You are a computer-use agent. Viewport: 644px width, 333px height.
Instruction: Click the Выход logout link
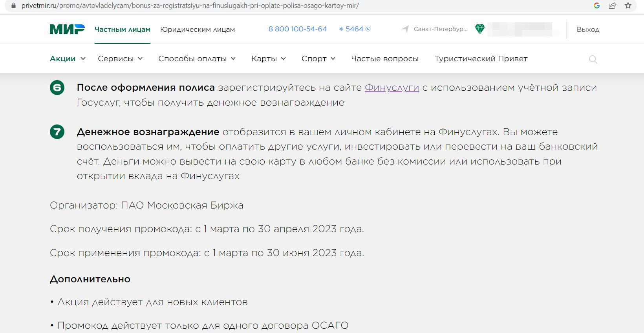588,29
